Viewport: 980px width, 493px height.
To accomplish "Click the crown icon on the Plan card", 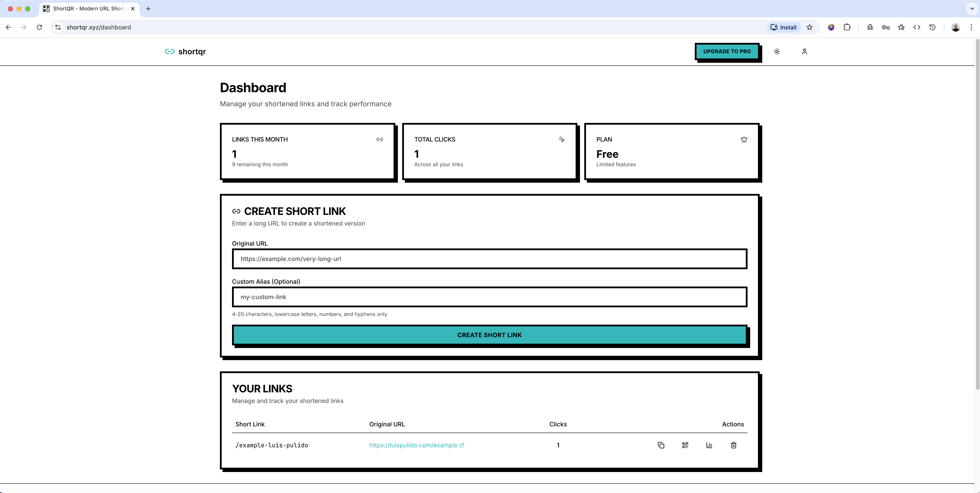I will coord(744,139).
